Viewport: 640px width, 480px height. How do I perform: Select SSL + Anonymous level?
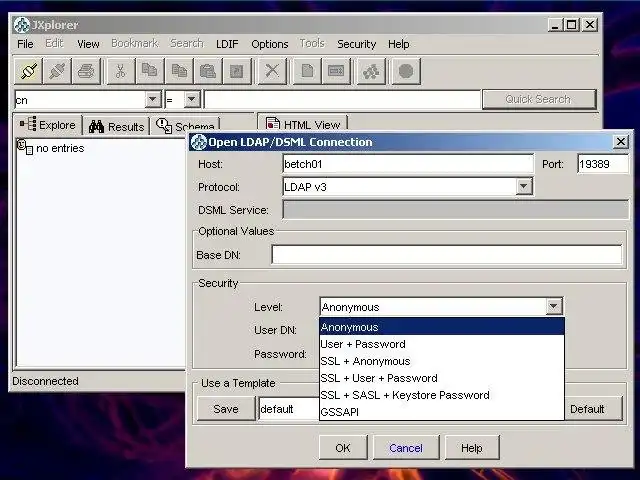pyautogui.click(x=442, y=361)
